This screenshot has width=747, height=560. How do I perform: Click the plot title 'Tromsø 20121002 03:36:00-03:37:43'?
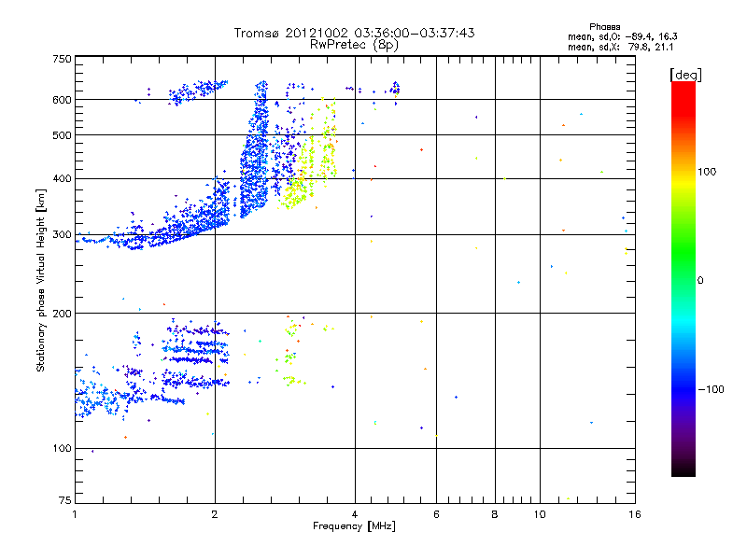tap(354, 33)
